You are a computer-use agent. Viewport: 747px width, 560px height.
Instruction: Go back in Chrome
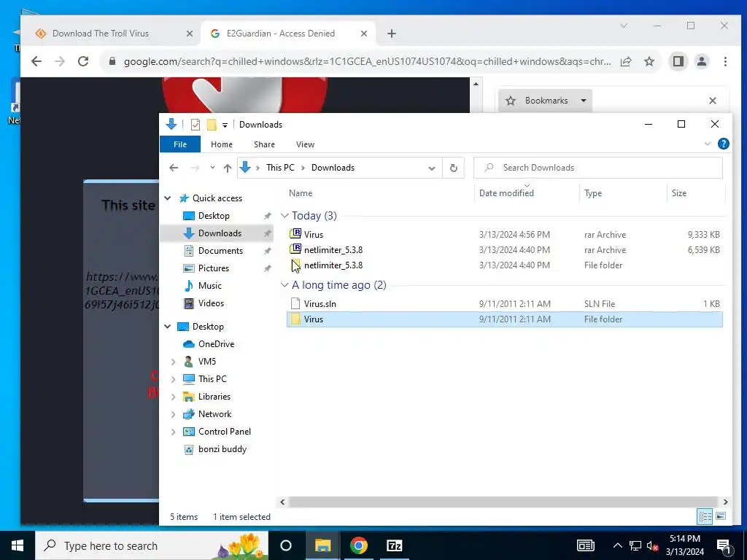(36, 61)
